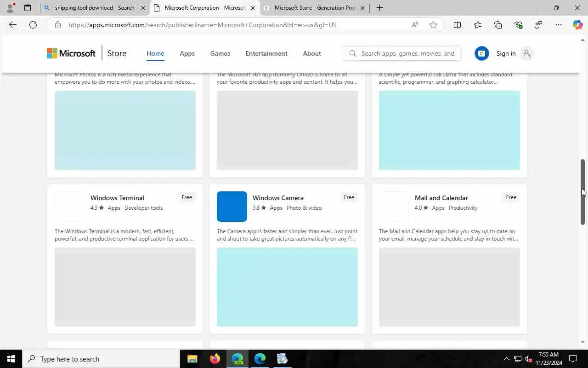
Task: Open Edge Dev taskbar icon
Action: (237, 359)
